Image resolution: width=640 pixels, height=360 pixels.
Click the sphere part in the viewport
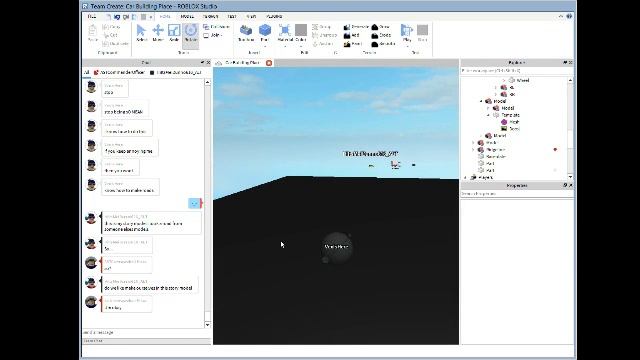[337, 247]
